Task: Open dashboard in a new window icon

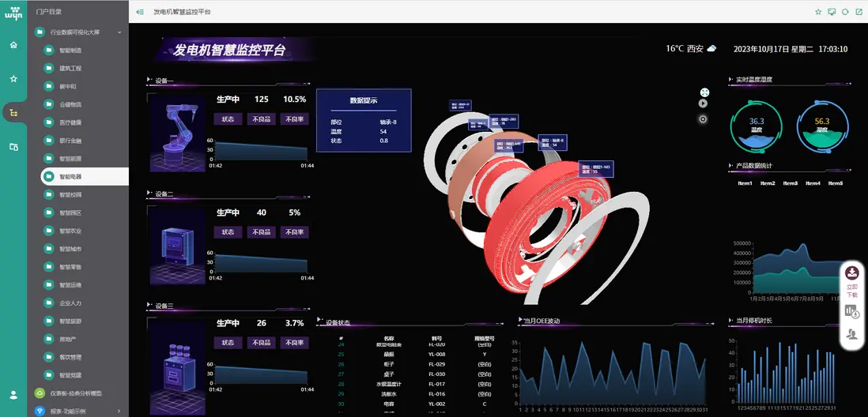Action: 859,12
